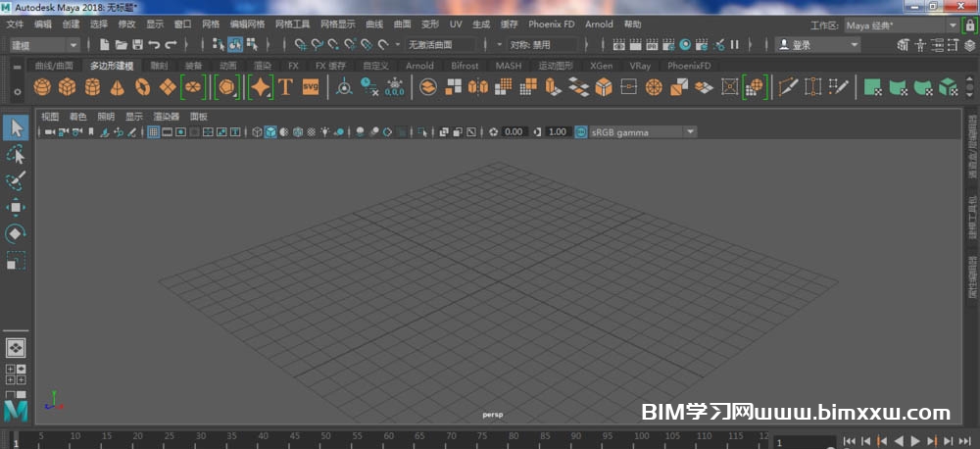Switch to the Arnold shelf tab
Viewport: 980px width, 449px height.
[419, 66]
